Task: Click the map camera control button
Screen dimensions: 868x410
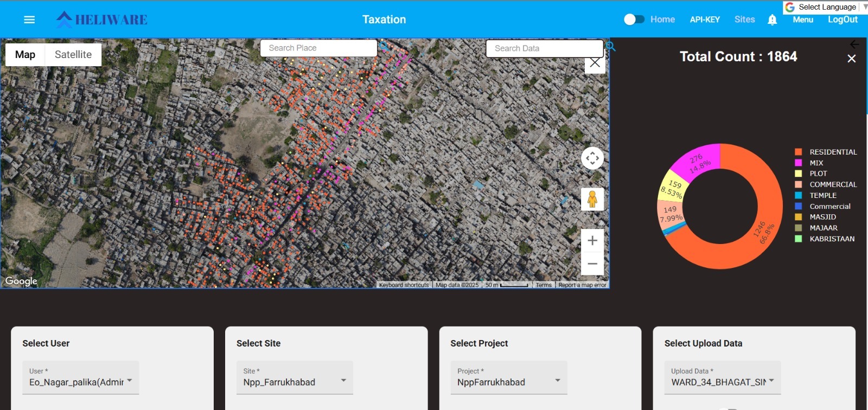Action: click(592, 158)
